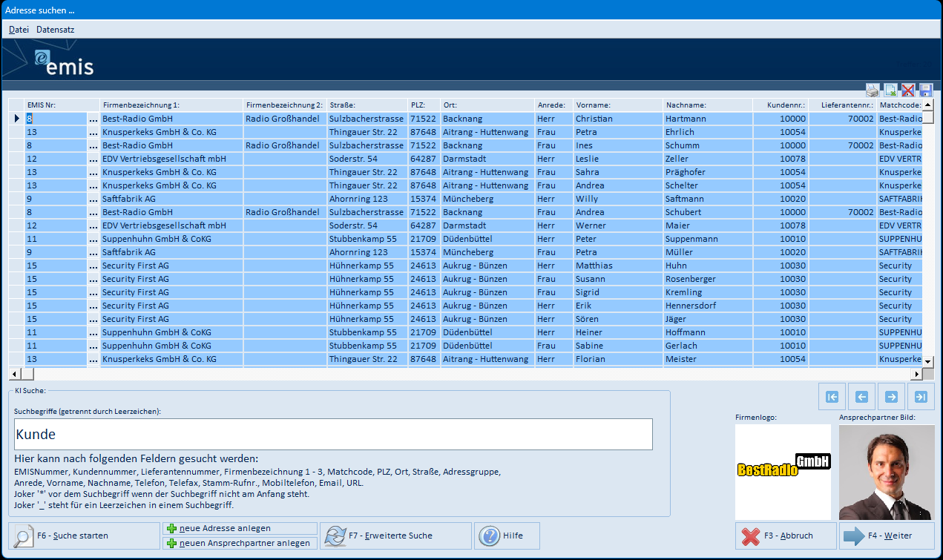Sort by the Kundennr.: column header
Image resolution: width=943 pixels, height=560 pixels.
tap(781, 105)
